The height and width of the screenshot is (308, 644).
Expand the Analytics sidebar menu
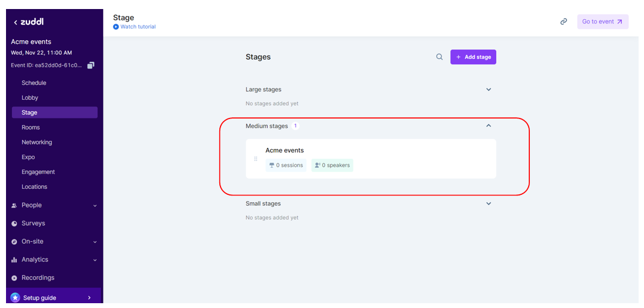point(95,260)
